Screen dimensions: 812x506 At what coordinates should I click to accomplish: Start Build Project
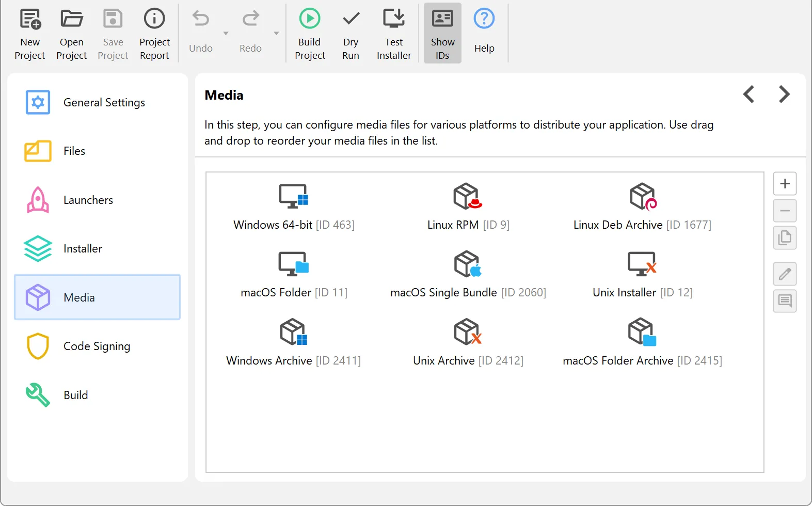tap(310, 34)
